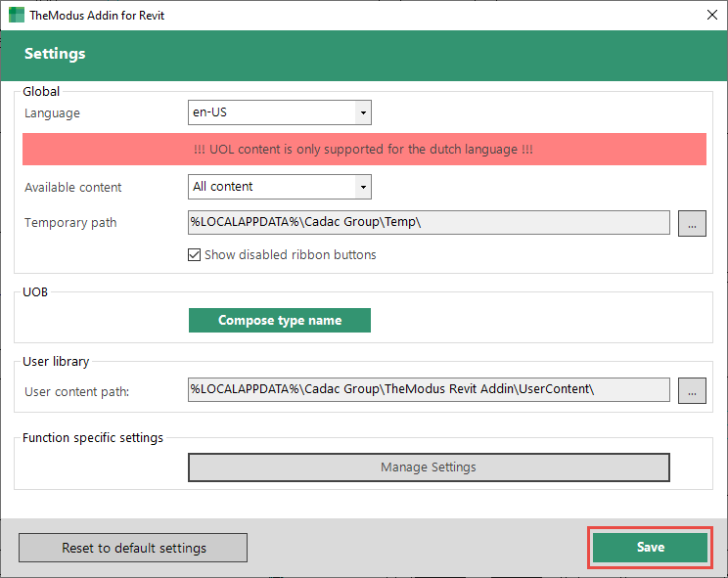The image size is (728, 578).
Task: Click the Compose type name button
Action: point(280,320)
